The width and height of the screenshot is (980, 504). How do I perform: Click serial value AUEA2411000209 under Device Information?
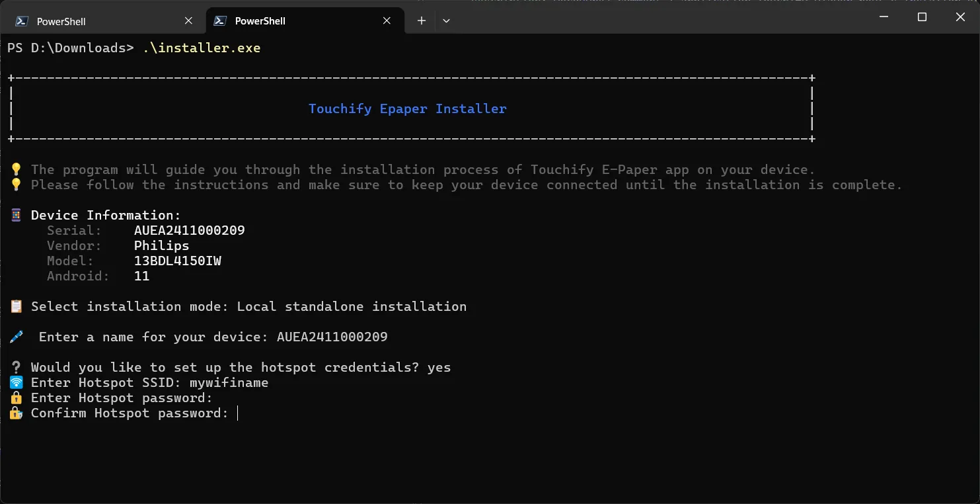coord(189,230)
